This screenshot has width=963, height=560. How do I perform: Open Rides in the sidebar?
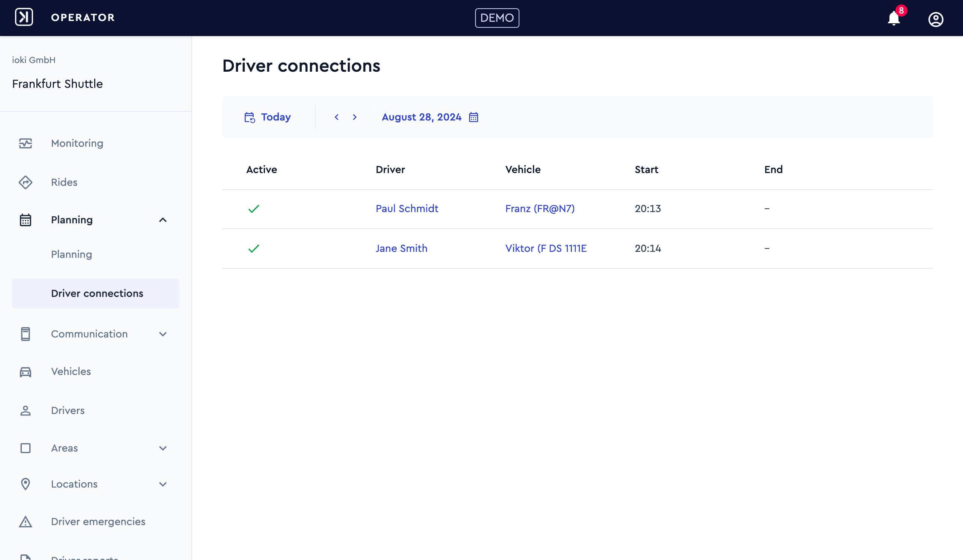[x=64, y=182]
